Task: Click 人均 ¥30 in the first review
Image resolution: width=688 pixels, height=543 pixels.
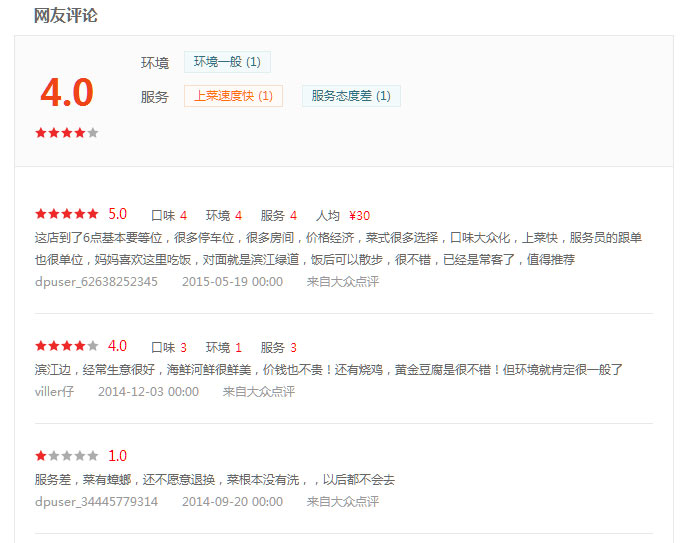Action: (343, 215)
